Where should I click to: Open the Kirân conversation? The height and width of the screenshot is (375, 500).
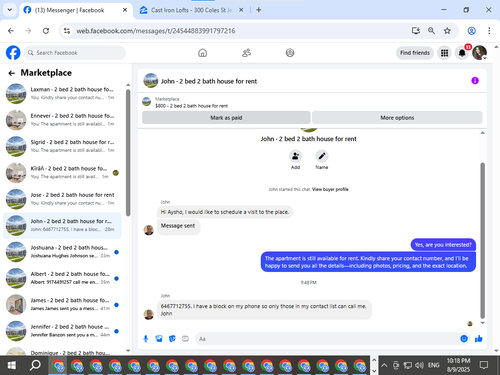pos(62,172)
